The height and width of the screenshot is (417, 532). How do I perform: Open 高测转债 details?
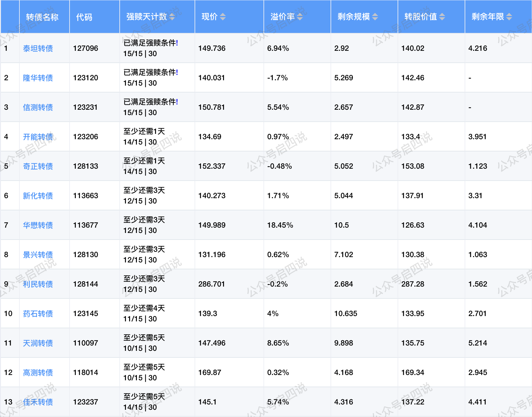point(38,373)
